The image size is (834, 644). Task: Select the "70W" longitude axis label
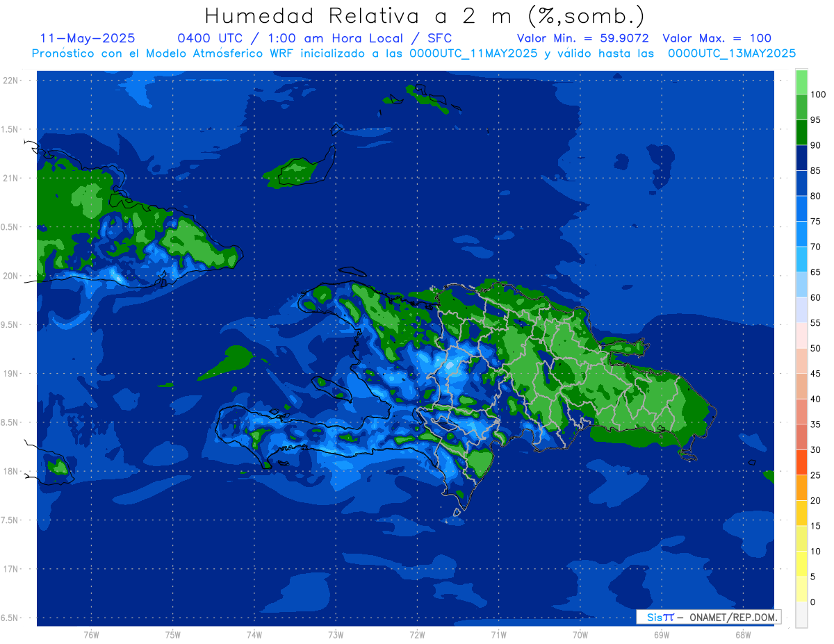pyautogui.click(x=580, y=635)
